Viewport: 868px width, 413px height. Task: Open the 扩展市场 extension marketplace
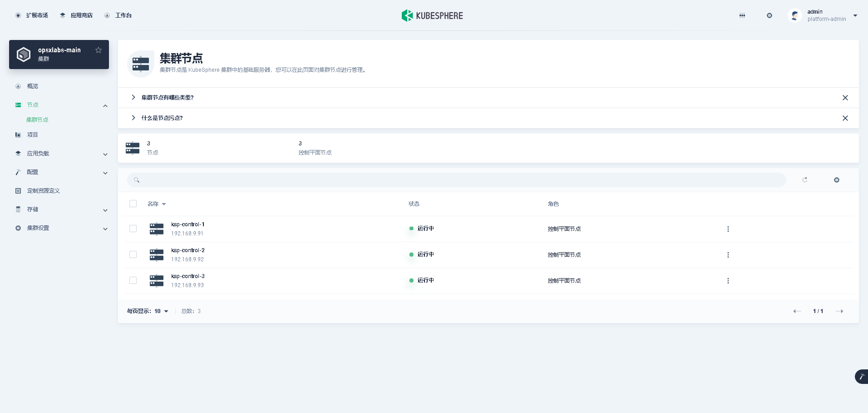32,15
